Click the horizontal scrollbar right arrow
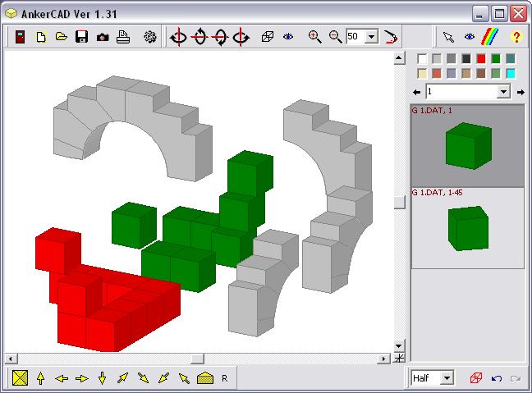Image resolution: width=532 pixels, height=393 pixels. point(383,359)
